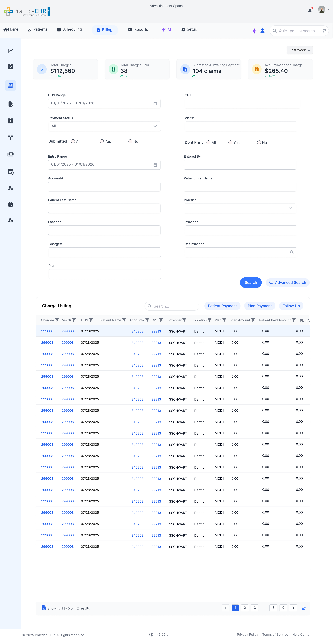Open the analytics chart icon in sidebar
This screenshot has height=644, width=333.
click(x=11, y=51)
